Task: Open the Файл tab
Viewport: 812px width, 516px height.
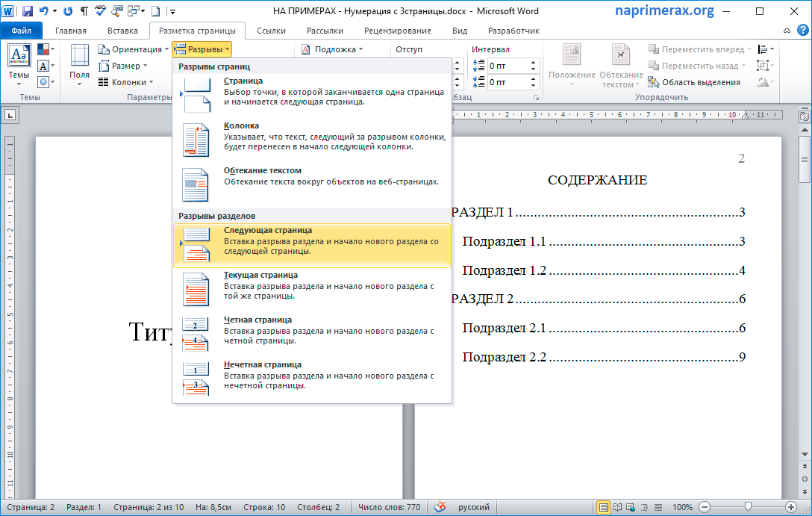Action: (x=21, y=31)
